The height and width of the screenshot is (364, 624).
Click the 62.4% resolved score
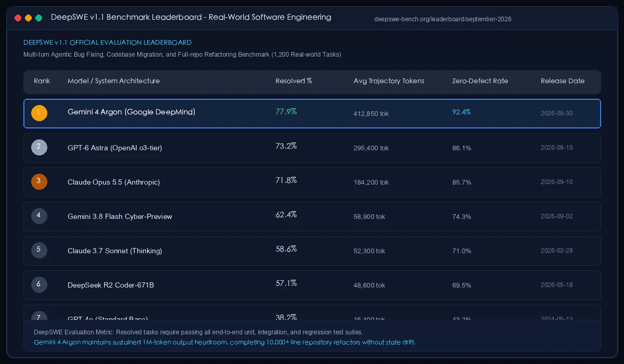pos(286,215)
